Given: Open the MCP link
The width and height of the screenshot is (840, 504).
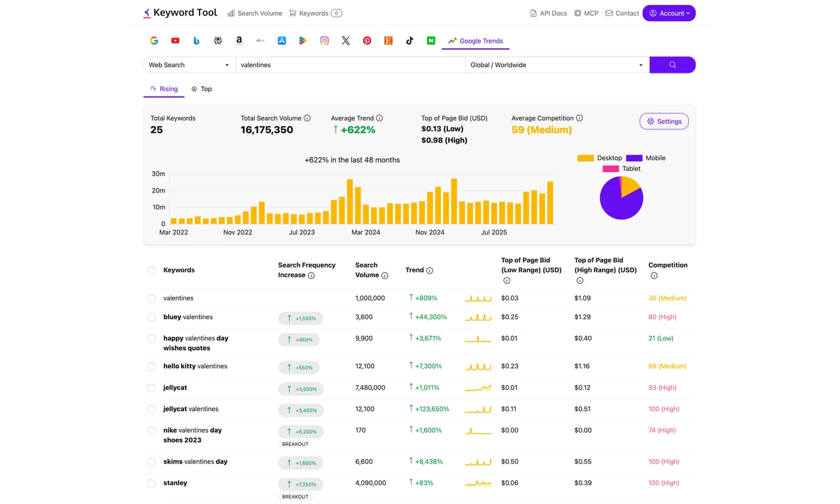Looking at the screenshot, I should coord(587,13).
